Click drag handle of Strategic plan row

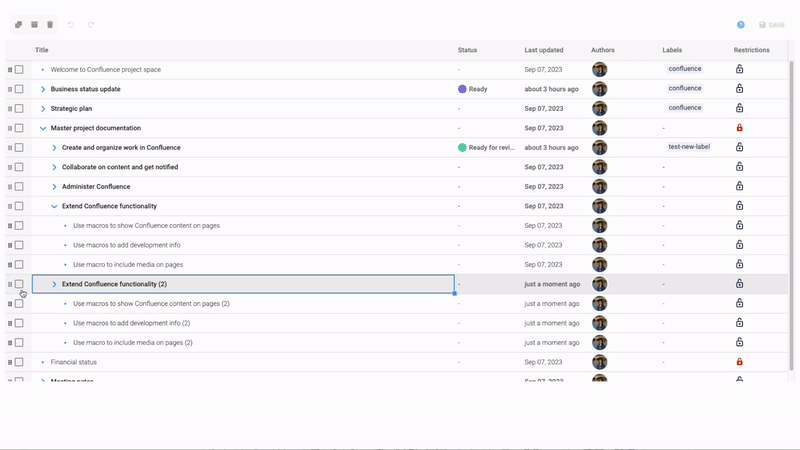10,109
